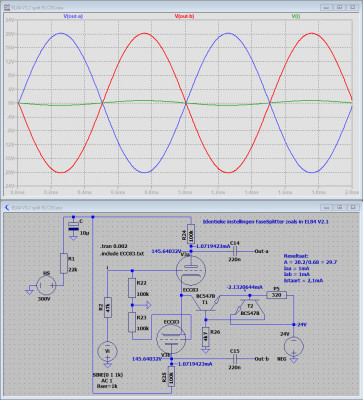Click the 'Resultaat:' results text block
The width and height of the screenshot is (363, 400).
tap(310, 268)
